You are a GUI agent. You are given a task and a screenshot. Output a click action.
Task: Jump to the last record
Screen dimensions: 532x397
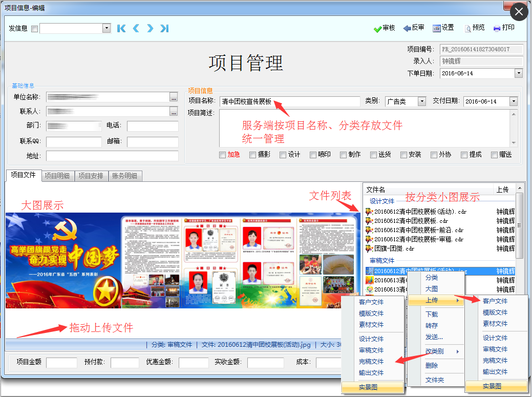(164, 29)
